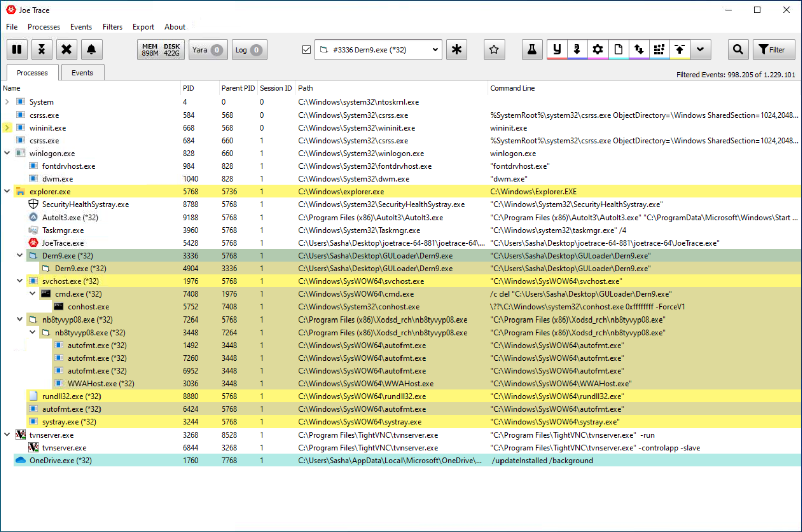Image resolution: width=802 pixels, height=532 pixels.
Task: Click the rundll32.exe blank file icon
Action: (33, 396)
